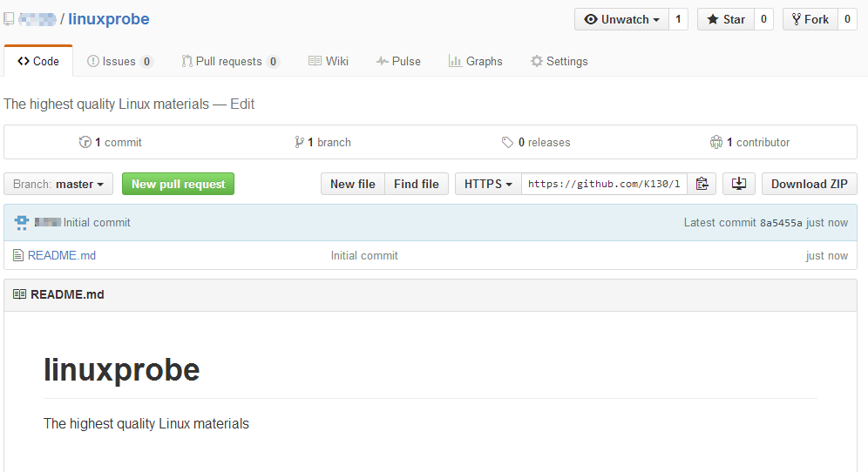Click the Find file button

tap(417, 184)
